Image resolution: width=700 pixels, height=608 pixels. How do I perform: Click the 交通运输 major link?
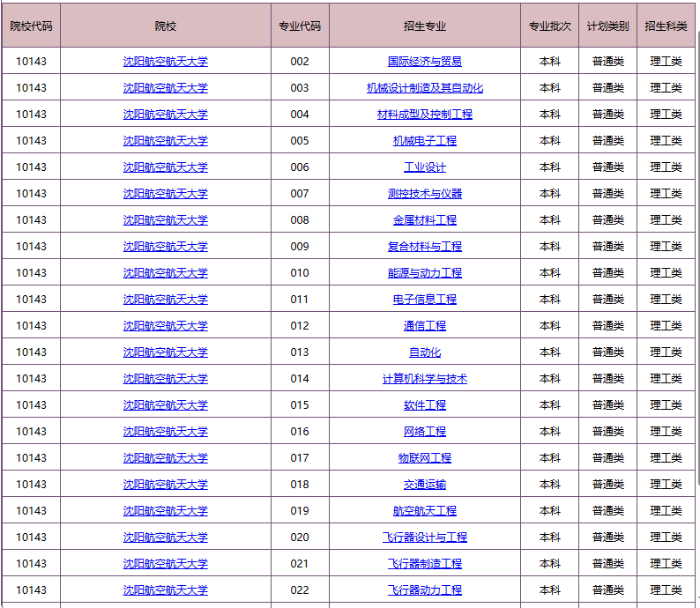tap(424, 485)
